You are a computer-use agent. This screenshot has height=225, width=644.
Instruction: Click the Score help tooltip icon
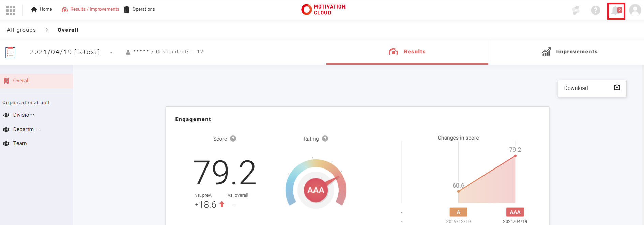click(233, 139)
